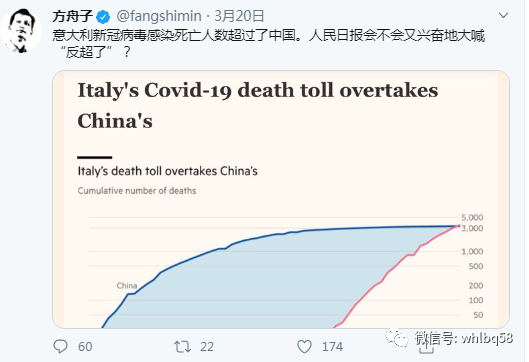529x362 pixels.
Task: Open the @fangshimin handle link
Action: 159,16
